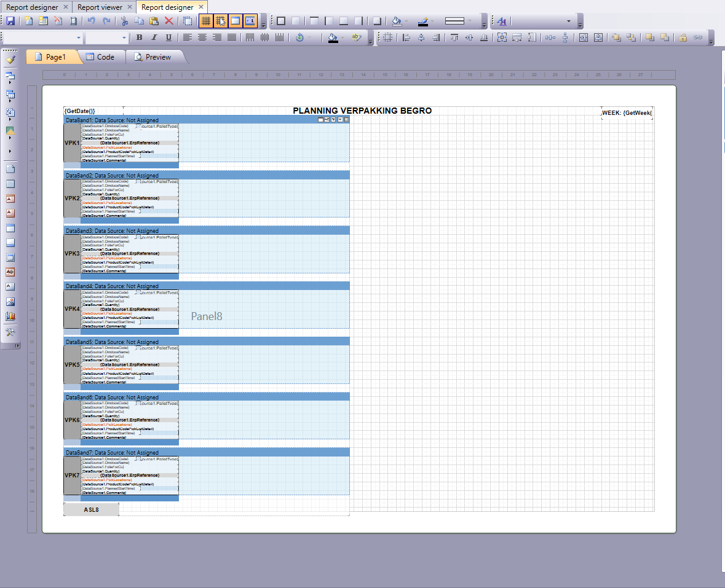Select the text fill color swatch
This screenshot has height=588, width=725.
pyautogui.click(x=333, y=37)
